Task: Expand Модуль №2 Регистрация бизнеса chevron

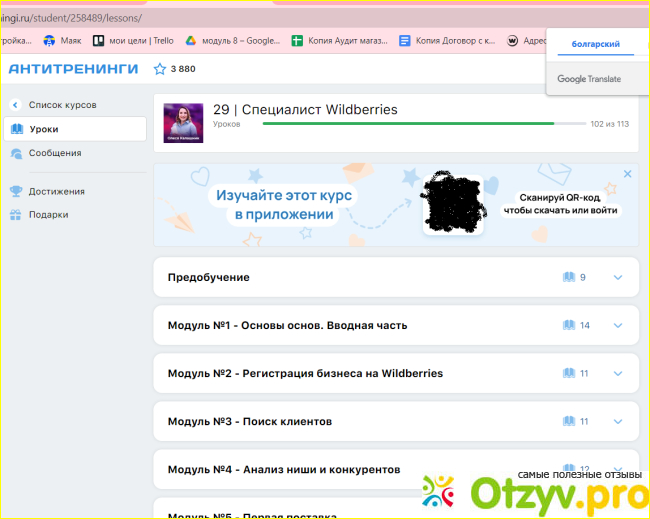Action: point(617,373)
